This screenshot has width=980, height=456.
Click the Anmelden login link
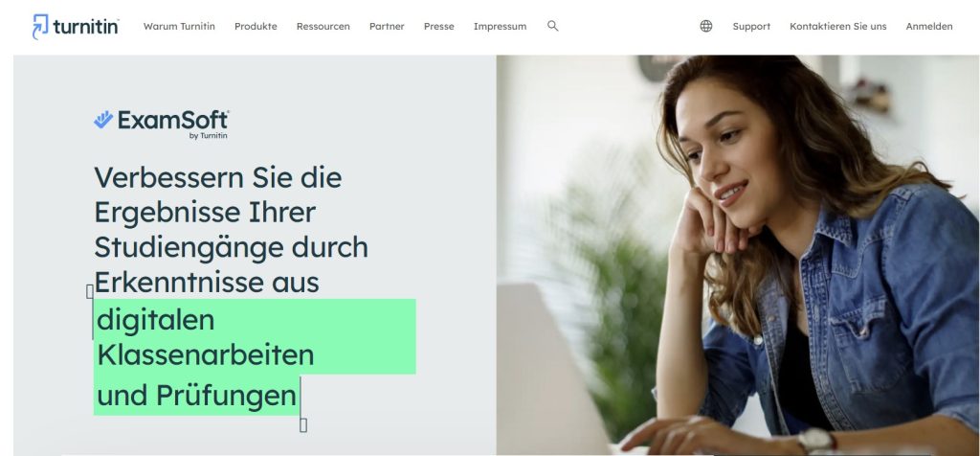pos(929,26)
